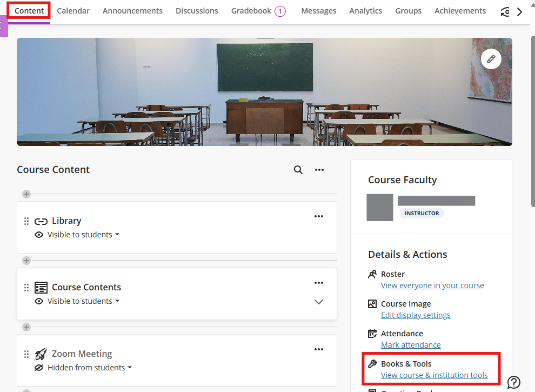Click the Library link icon
This screenshot has width=535, height=392.
point(41,222)
